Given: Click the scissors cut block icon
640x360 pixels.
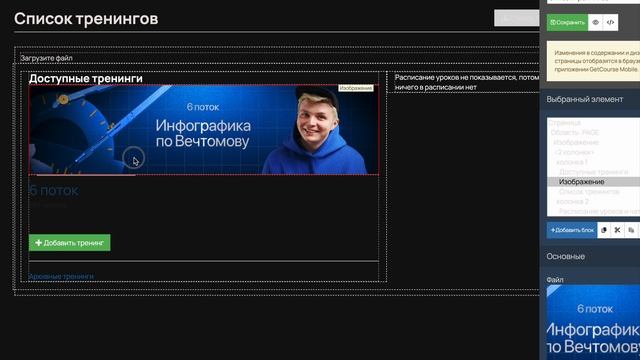Looking at the screenshot, I should (618, 230).
